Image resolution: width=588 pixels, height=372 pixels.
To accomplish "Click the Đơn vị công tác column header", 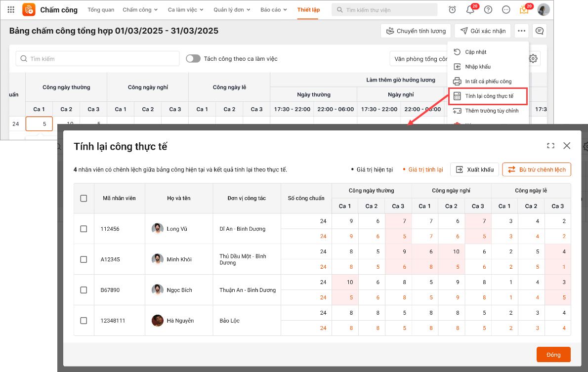I will [x=247, y=198].
